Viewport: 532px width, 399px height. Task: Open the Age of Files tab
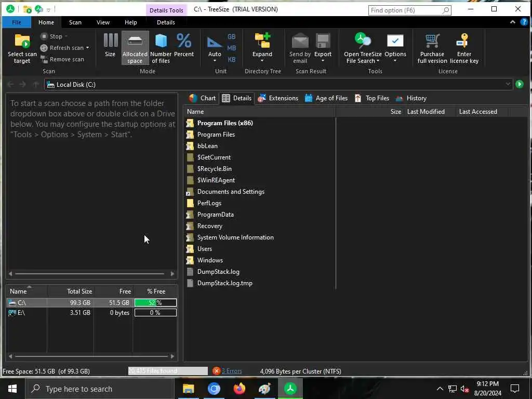pyautogui.click(x=326, y=98)
